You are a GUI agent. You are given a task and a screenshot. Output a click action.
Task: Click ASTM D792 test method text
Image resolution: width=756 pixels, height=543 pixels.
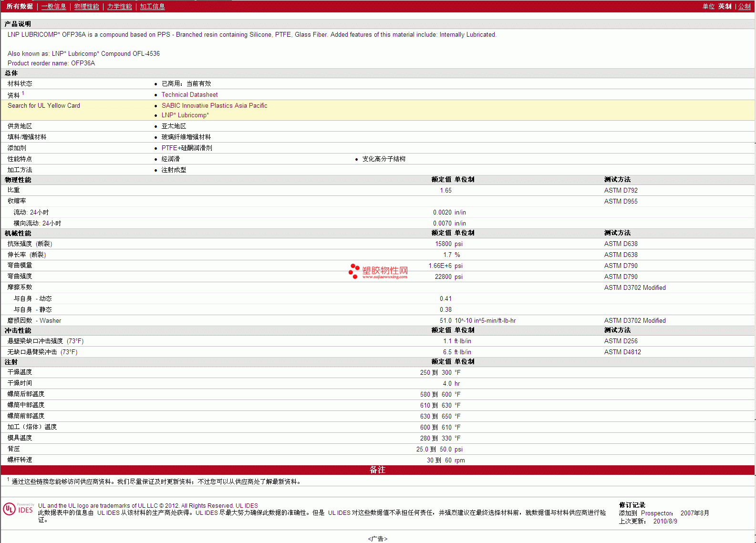click(621, 191)
